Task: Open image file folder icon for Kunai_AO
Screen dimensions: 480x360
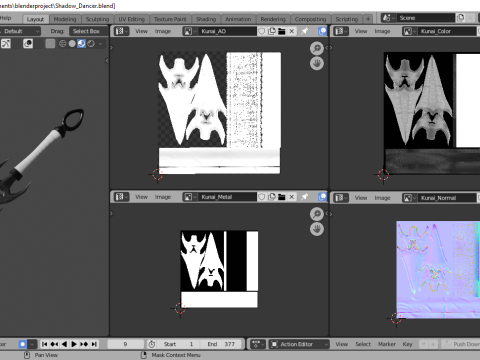Action: click(x=282, y=31)
